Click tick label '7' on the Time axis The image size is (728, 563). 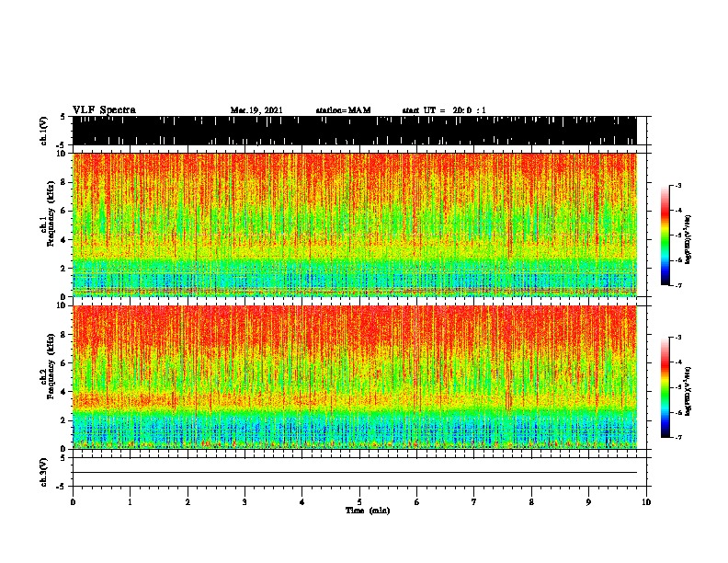pos(474,502)
